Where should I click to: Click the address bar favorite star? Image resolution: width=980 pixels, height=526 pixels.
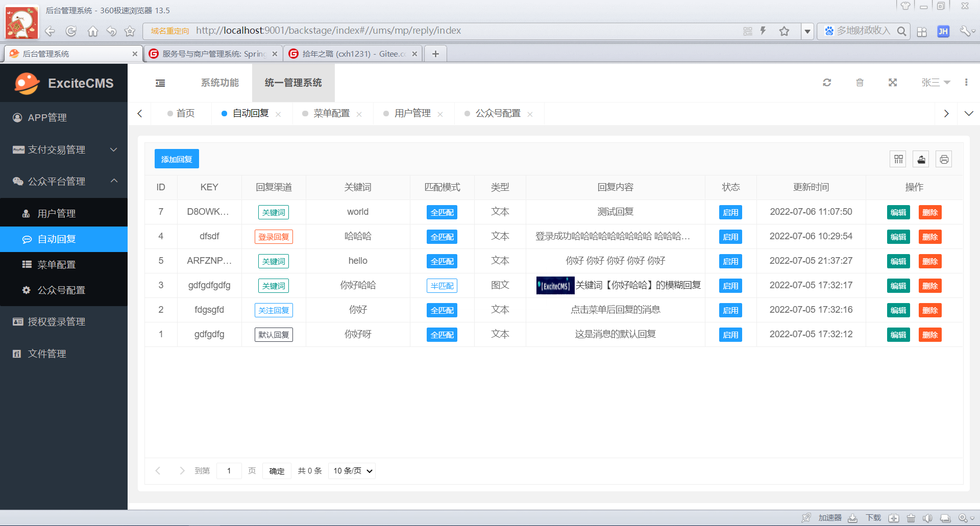click(785, 31)
